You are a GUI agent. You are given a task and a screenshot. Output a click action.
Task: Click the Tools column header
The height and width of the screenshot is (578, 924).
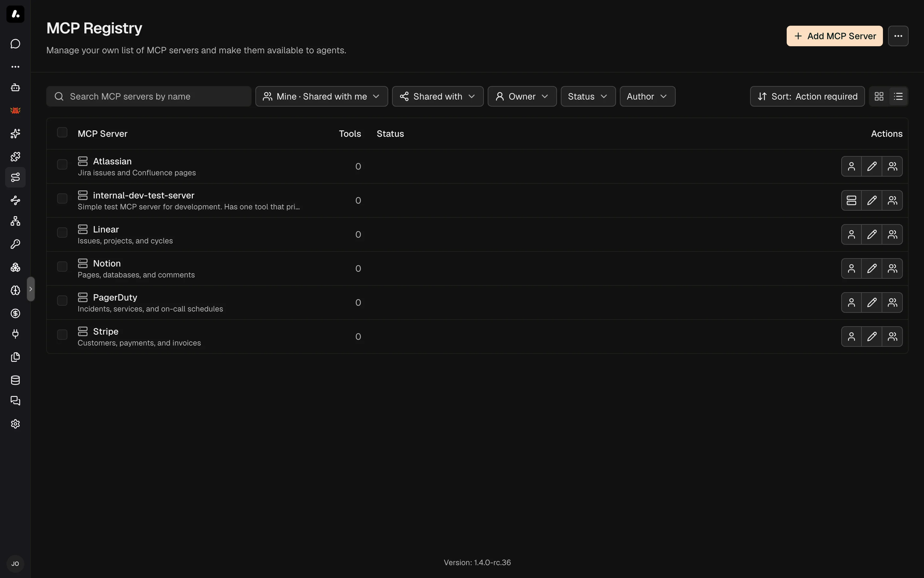[350, 134]
